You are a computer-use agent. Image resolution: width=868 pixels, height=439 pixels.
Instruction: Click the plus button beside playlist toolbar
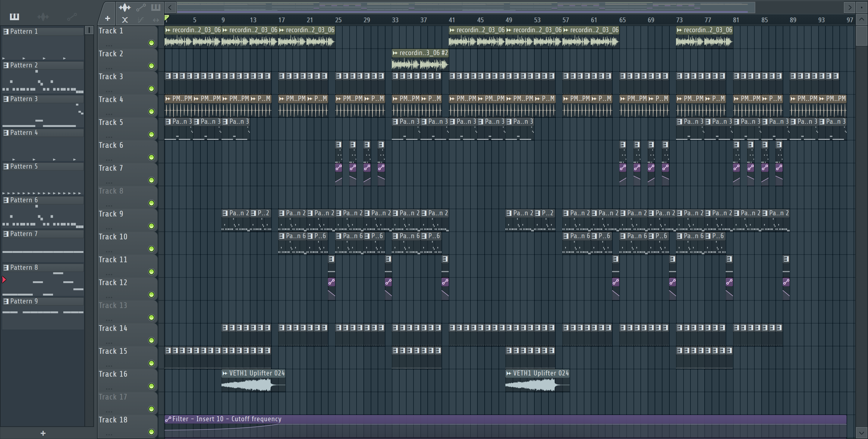[108, 18]
